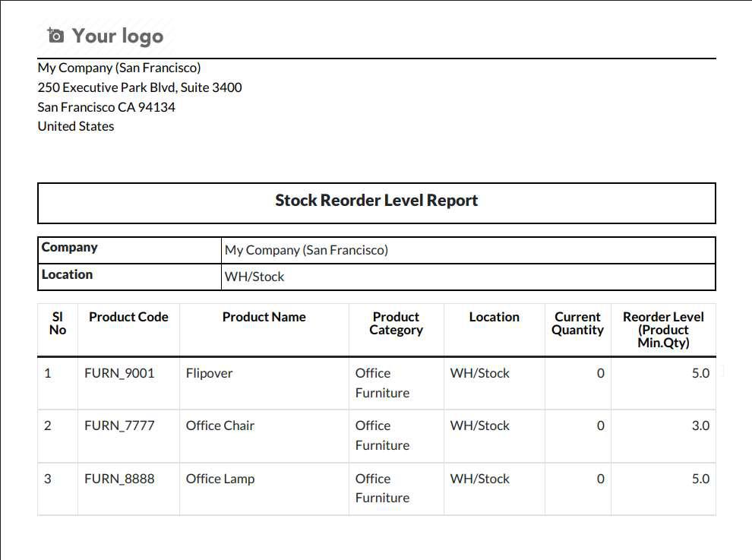The height and width of the screenshot is (560, 752).
Task: Select product code FURN_7777
Action: click(119, 426)
